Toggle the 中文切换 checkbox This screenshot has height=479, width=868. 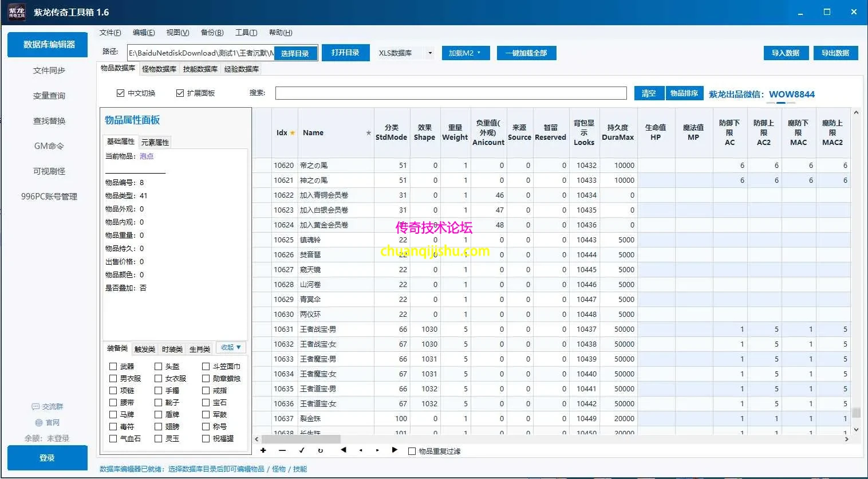click(x=120, y=93)
